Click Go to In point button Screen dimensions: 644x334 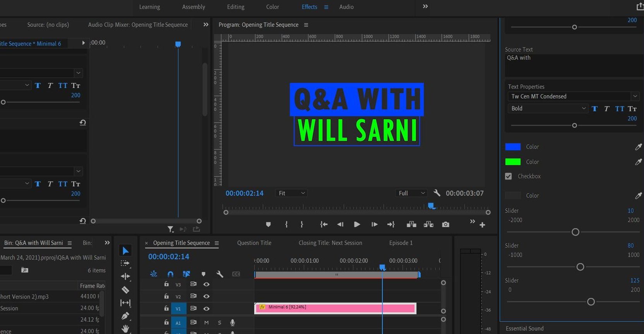pyautogui.click(x=324, y=224)
